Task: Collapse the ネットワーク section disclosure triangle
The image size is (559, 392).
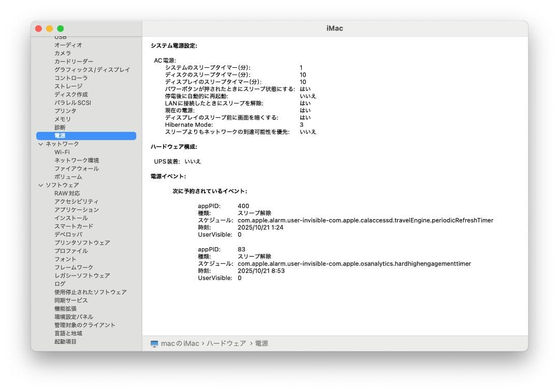Action: (x=41, y=144)
